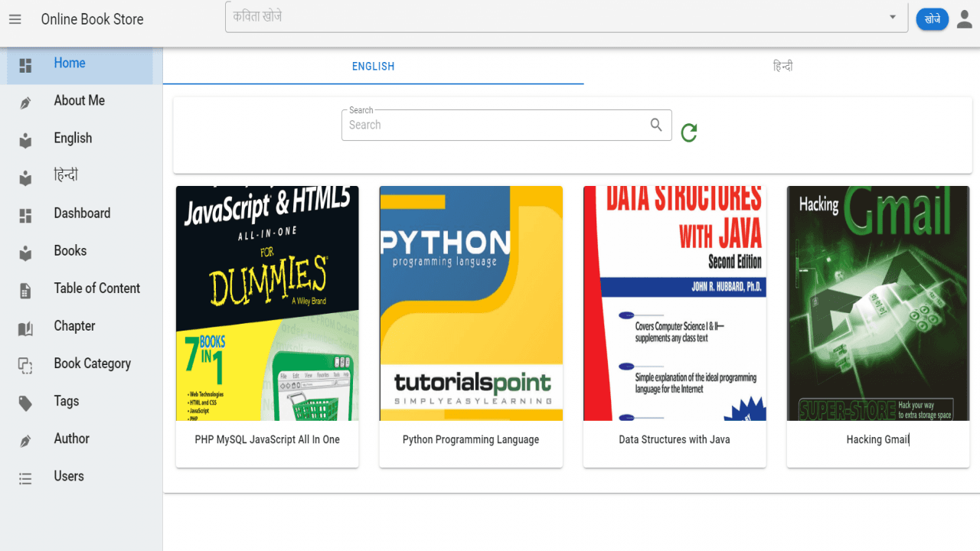Open the user account profile icon
The height and width of the screenshot is (551, 980).
pos(964,19)
